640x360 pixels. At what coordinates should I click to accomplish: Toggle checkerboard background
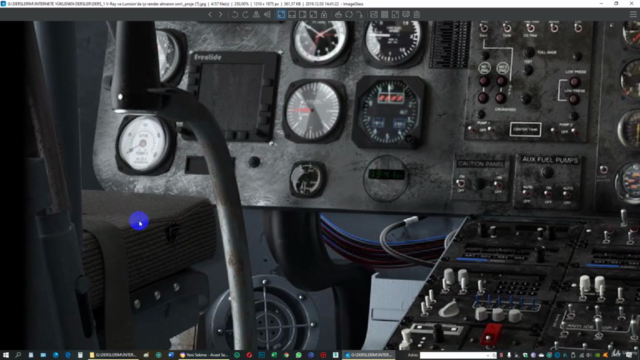click(384, 15)
